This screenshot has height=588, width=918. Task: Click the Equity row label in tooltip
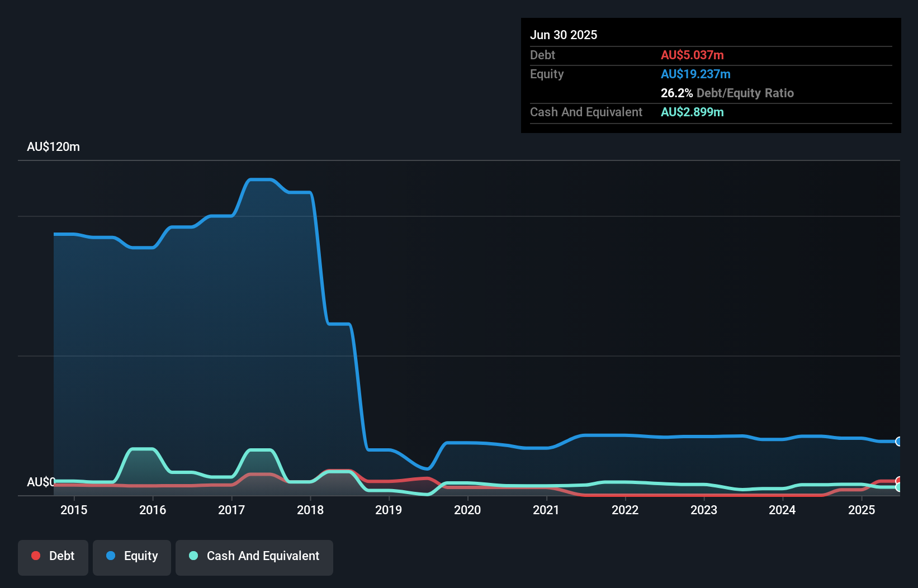[547, 74]
